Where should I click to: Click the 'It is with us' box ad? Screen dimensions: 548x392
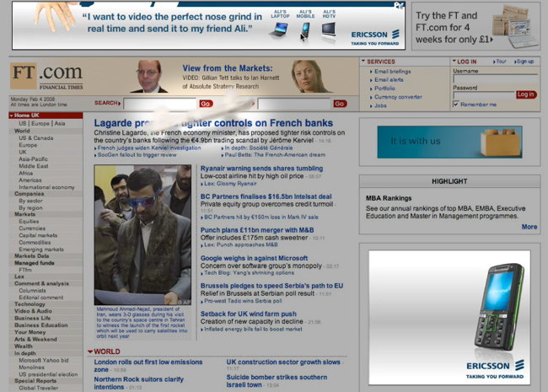pos(450,142)
